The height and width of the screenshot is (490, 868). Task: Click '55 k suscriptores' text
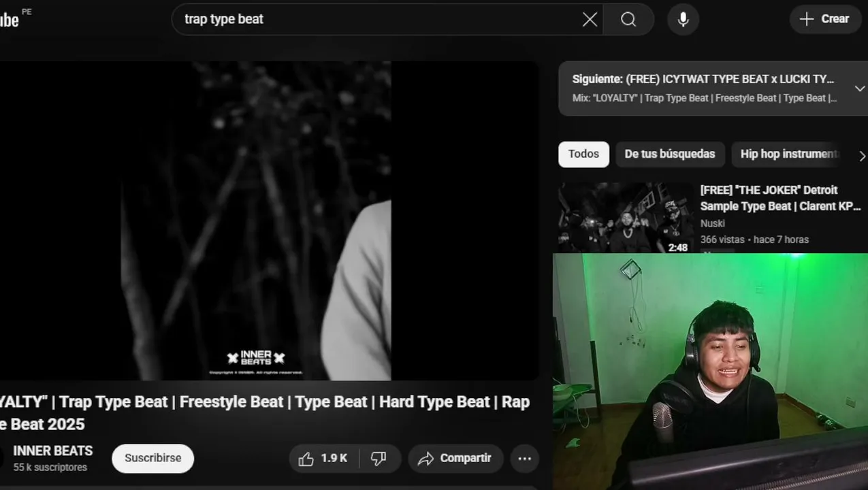[x=50, y=468]
